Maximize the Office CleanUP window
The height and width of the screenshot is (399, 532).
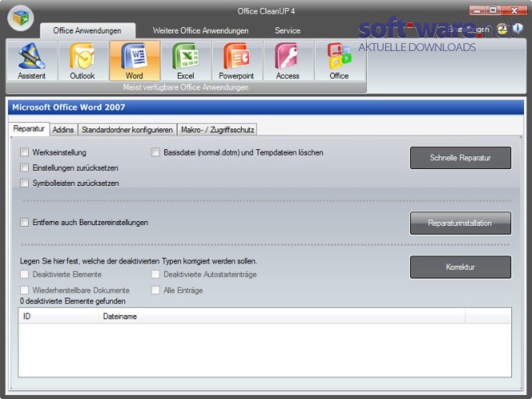494,10
